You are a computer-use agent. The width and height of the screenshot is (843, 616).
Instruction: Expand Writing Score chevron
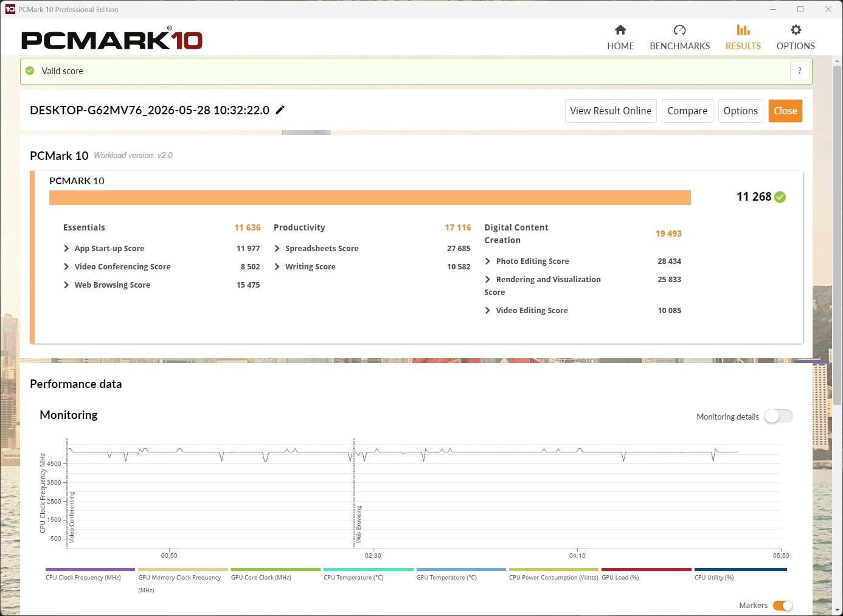277,266
